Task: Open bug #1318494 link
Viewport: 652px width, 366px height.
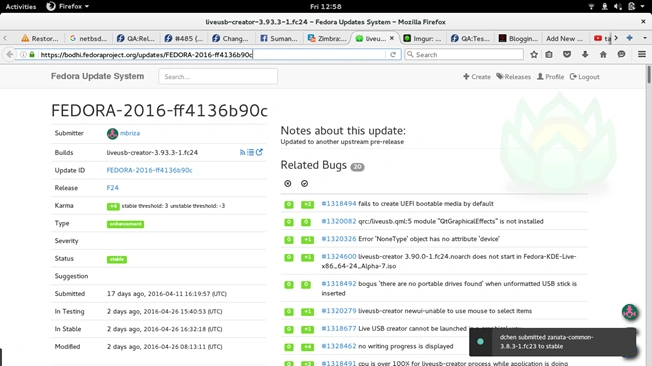Action: click(339, 204)
